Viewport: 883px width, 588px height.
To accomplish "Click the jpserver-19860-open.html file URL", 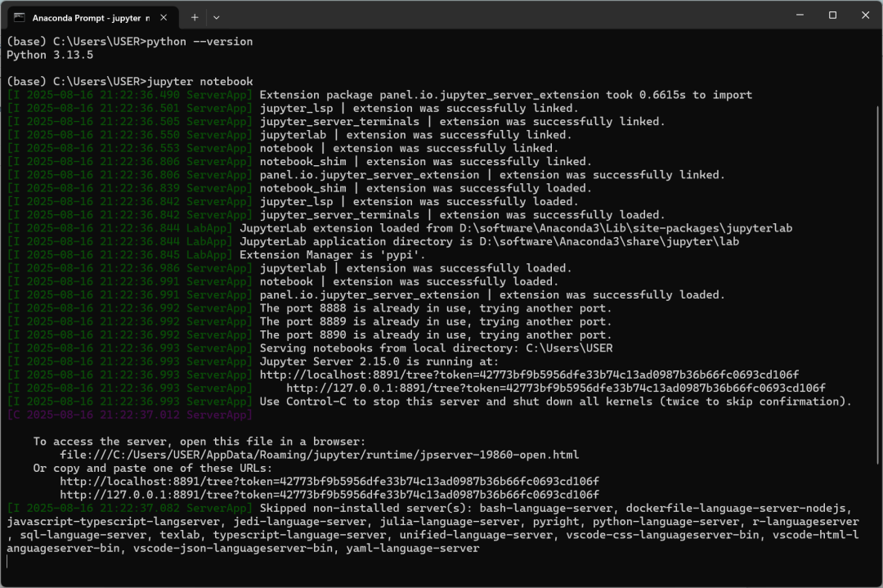I will pyautogui.click(x=320, y=455).
